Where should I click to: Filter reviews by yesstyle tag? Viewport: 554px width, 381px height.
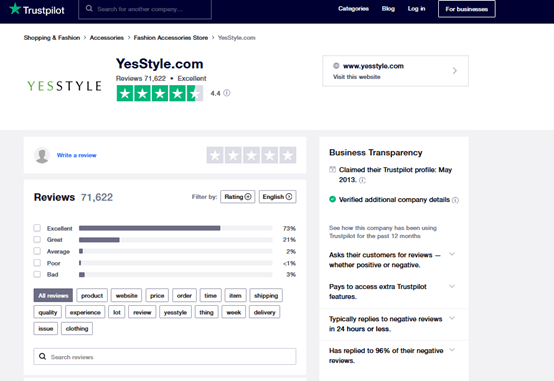click(x=175, y=312)
